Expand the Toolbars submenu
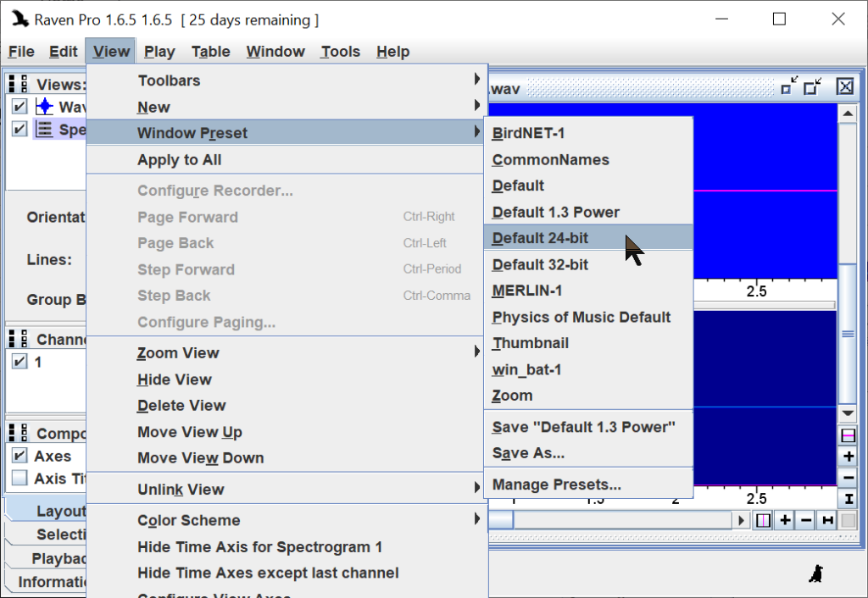This screenshot has width=868, height=598. click(x=287, y=80)
